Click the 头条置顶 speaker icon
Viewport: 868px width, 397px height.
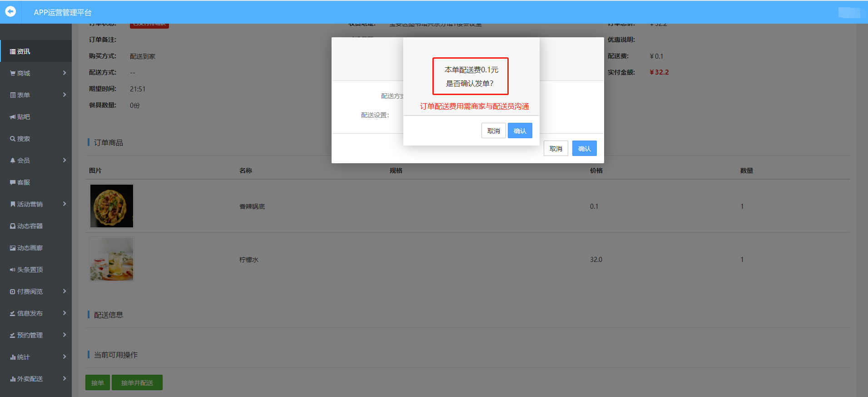[x=13, y=270]
